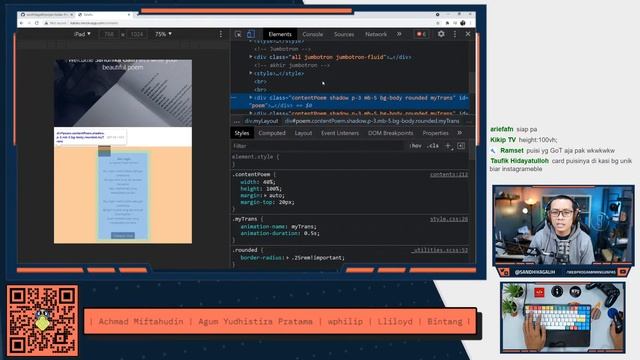Click the height value 100%

[x=272, y=189]
